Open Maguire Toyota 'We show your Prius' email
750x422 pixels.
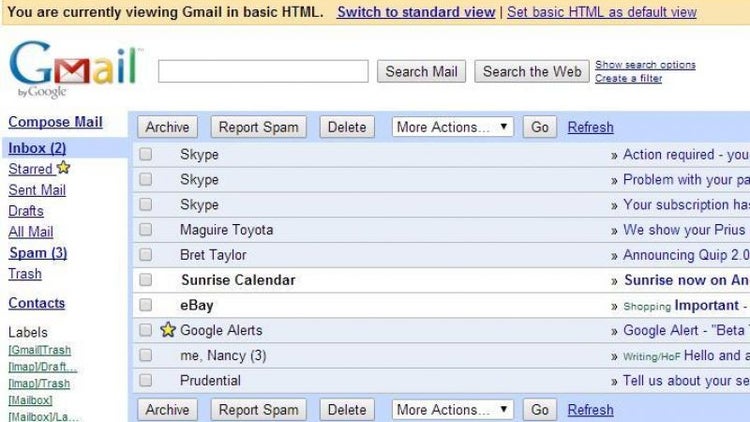[686, 230]
